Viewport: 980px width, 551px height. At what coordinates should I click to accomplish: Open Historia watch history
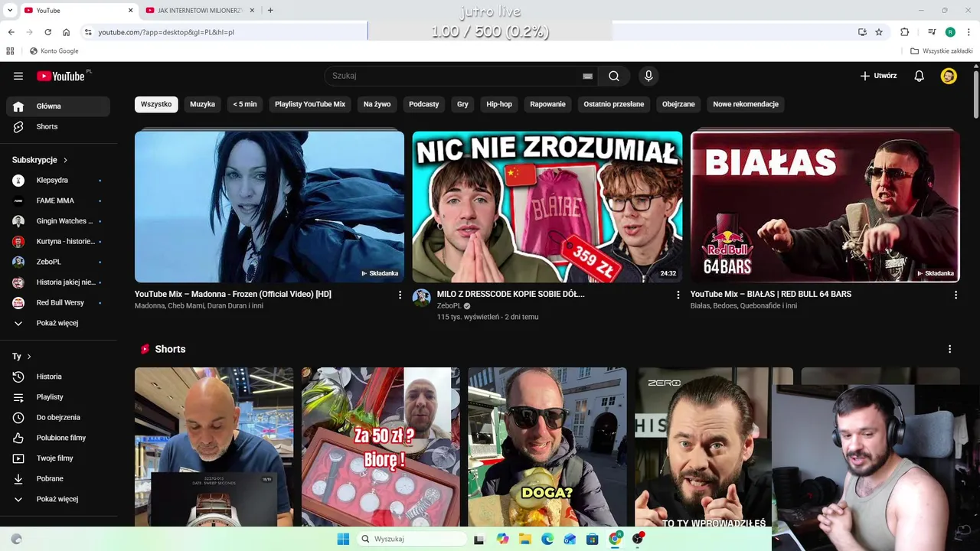tap(58, 377)
